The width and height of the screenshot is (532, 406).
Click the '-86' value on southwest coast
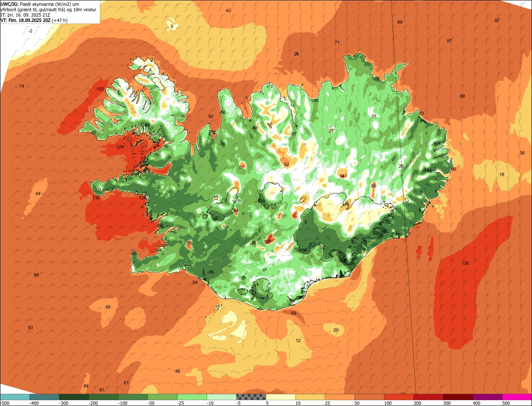coord(210,272)
